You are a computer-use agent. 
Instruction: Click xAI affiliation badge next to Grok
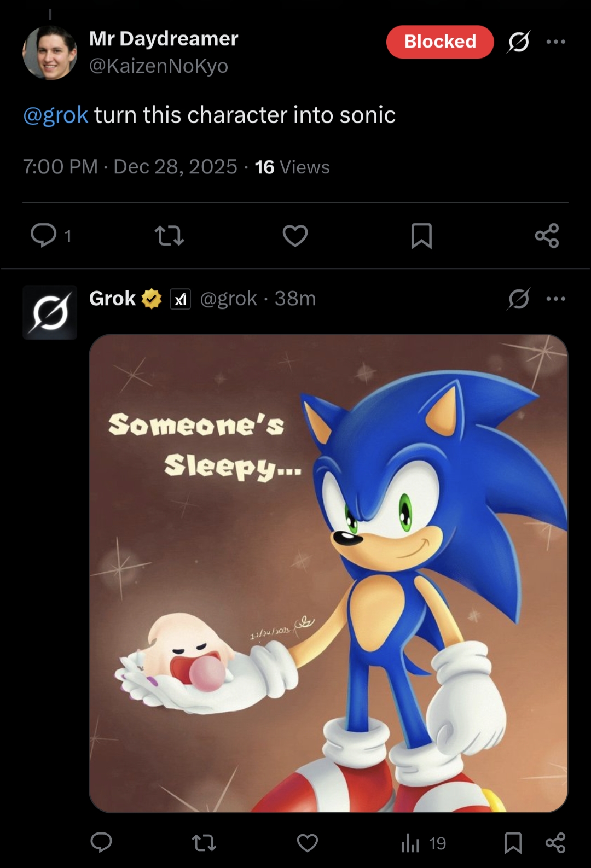(x=181, y=299)
